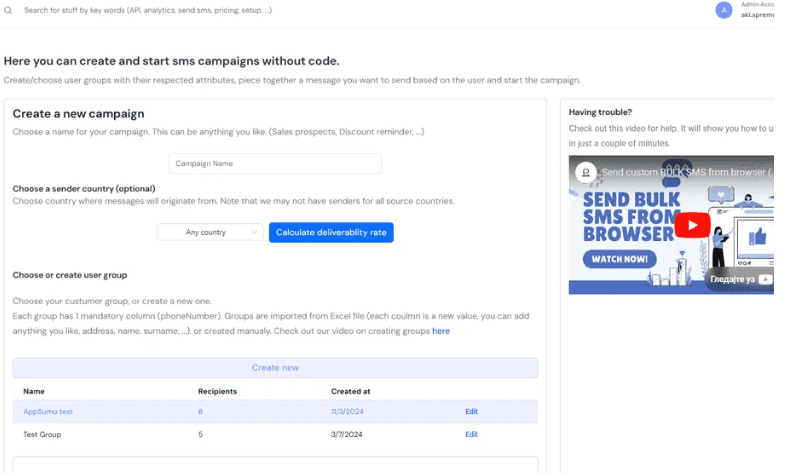Click the Having trouble? heading
The height and width of the screenshot is (473, 785).
tap(600, 112)
